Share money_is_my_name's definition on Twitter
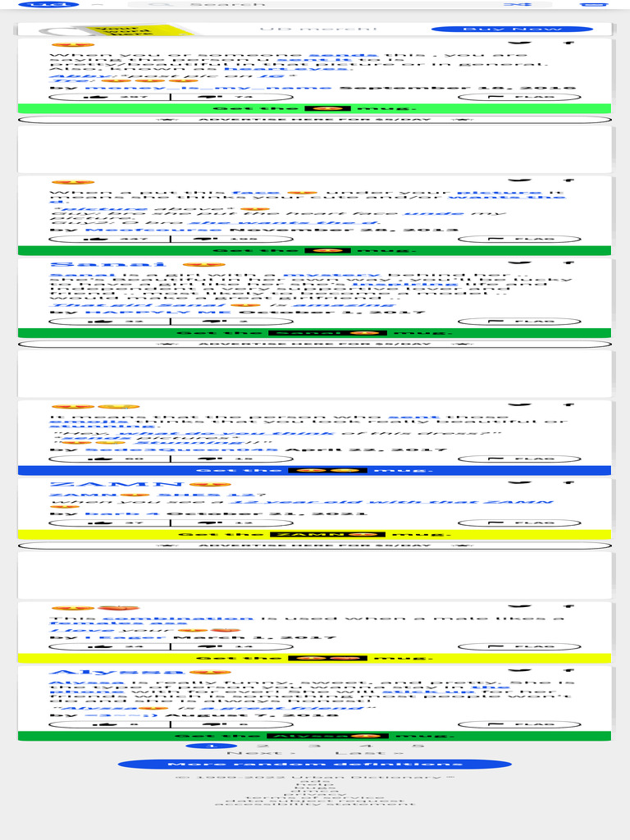This screenshot has width=630, height=840. [x=519, y=43]
